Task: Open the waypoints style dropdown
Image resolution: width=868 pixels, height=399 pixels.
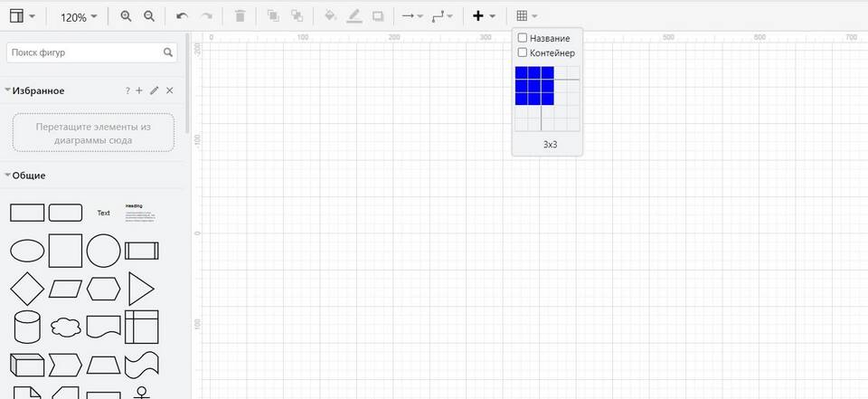Action: point(442,16)
